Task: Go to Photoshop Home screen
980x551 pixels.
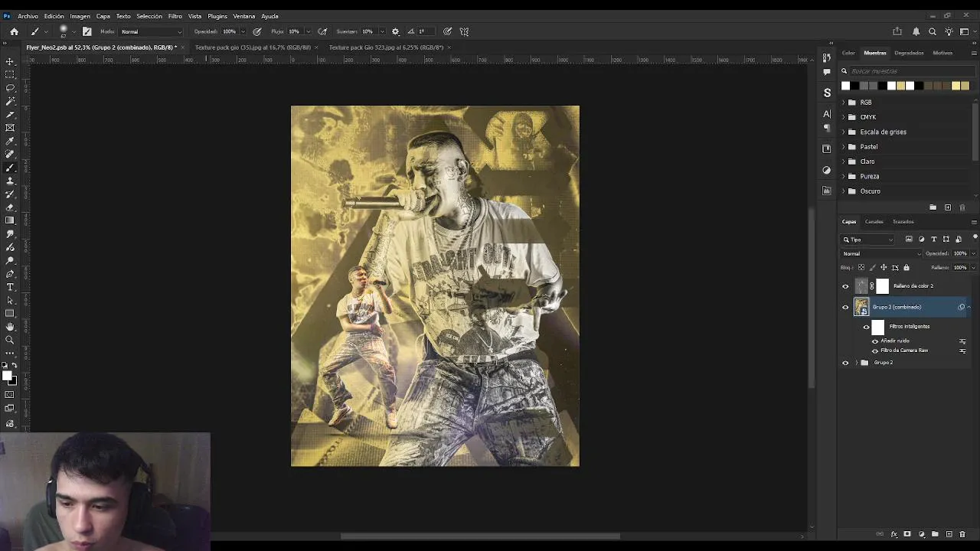Action: [x=14, y=31]
